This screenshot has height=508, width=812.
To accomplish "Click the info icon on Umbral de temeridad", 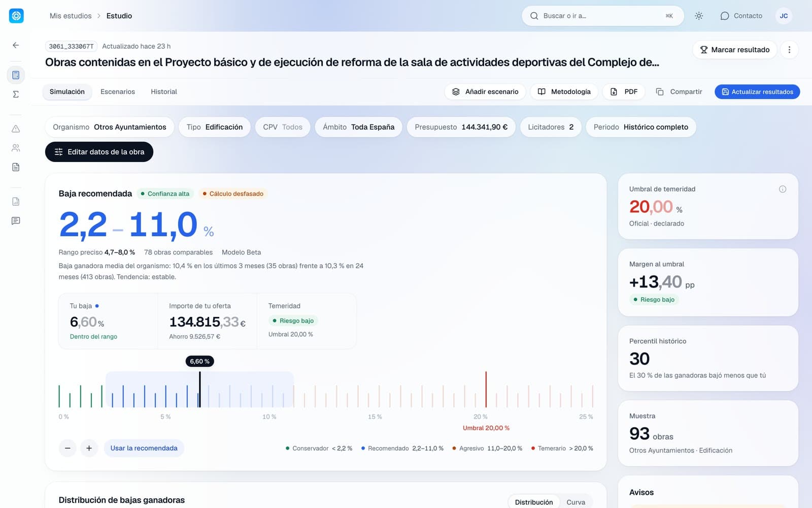I will tap(783, 189).
